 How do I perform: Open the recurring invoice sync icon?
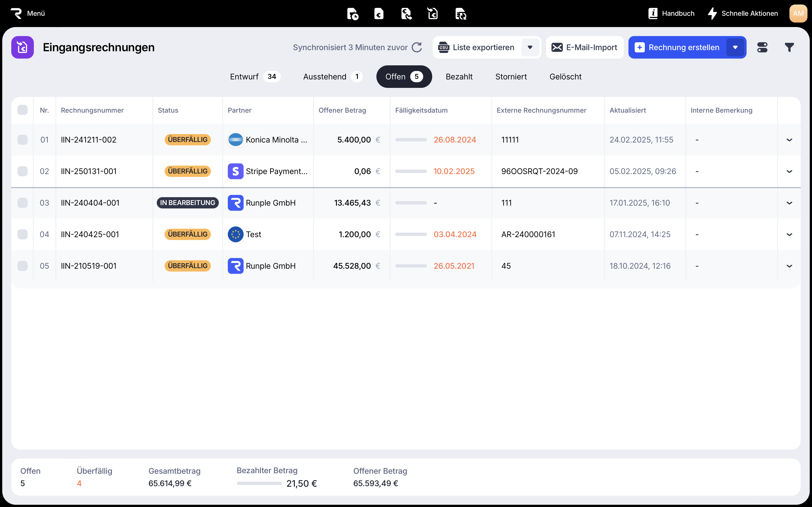pyautogui.click(x=461, y=14)
